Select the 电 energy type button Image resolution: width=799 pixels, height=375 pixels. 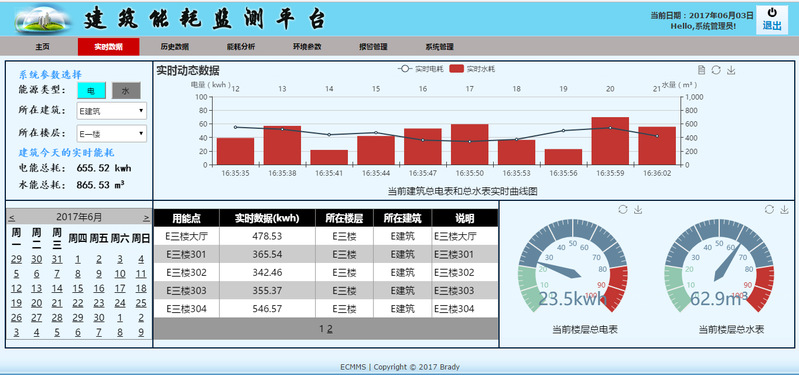pyautogui.click(x=91, y=90)
